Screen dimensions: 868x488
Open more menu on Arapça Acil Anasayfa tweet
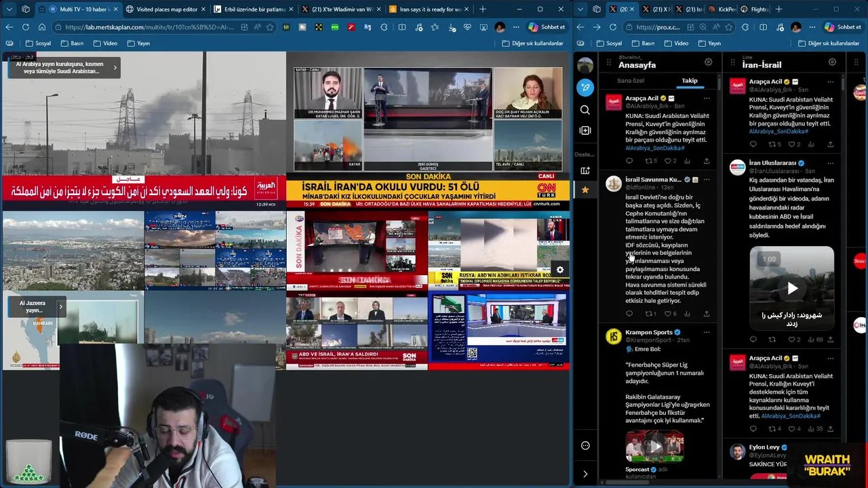[x=706, y=98]
